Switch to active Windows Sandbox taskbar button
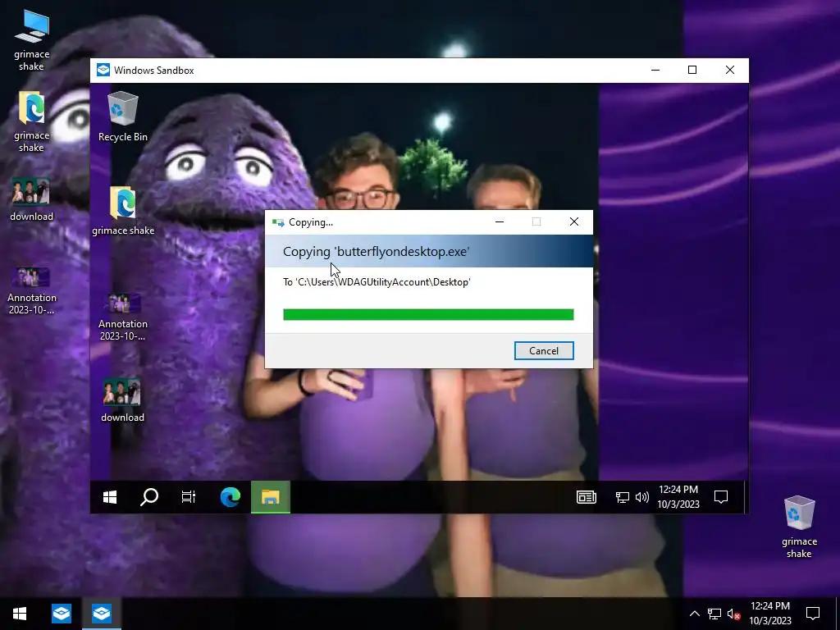 [101, 614]
